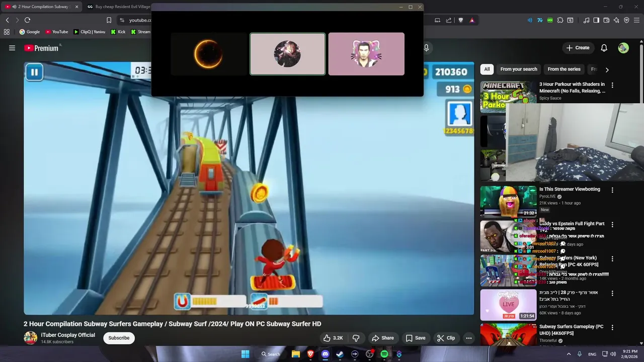
Task: Open the music note playlist icon
Action: coord(586,20)
